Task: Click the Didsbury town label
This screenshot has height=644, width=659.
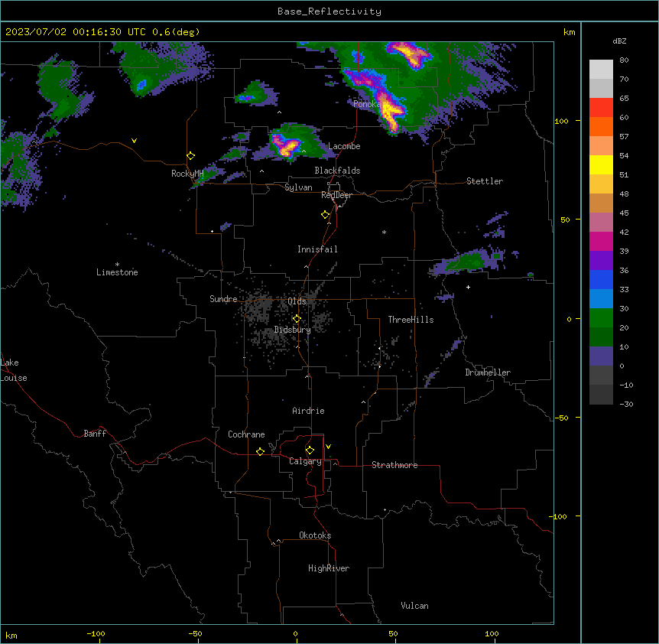Action: coord(293,330)
